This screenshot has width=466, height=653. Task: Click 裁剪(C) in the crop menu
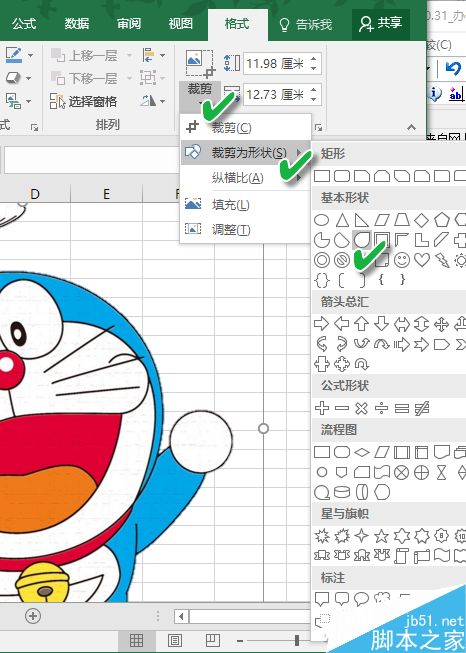coord(246,127)
